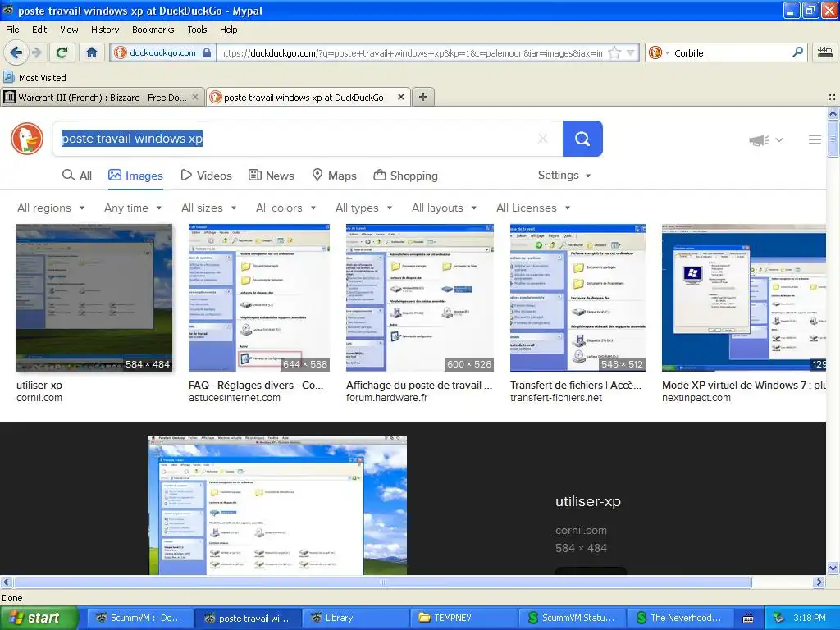Viewport: 840px width, 630px height.
Task: Close the Warcraft III tab
Action: (x=195, y=97)
